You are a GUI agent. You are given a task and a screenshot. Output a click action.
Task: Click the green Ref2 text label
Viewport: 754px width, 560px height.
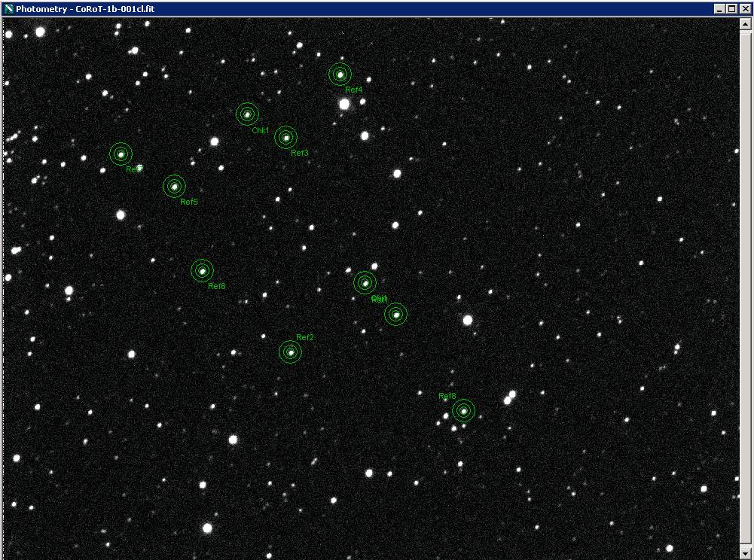point(304,338)
